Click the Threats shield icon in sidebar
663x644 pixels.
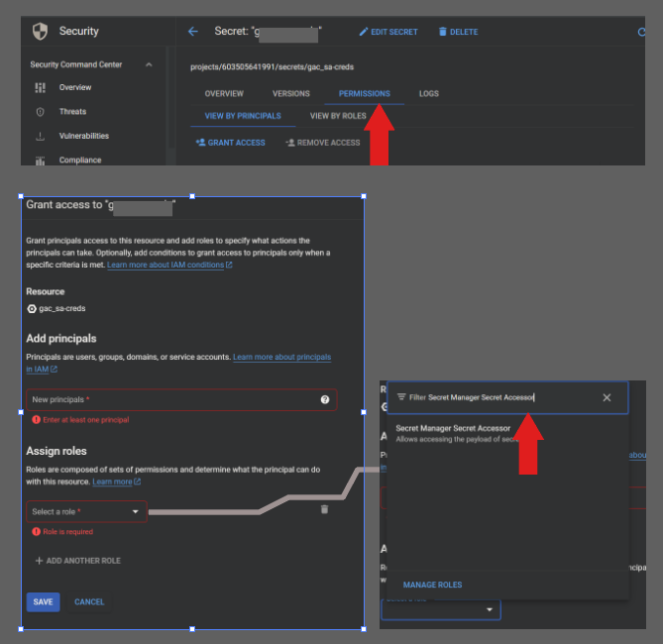(41, 112)
